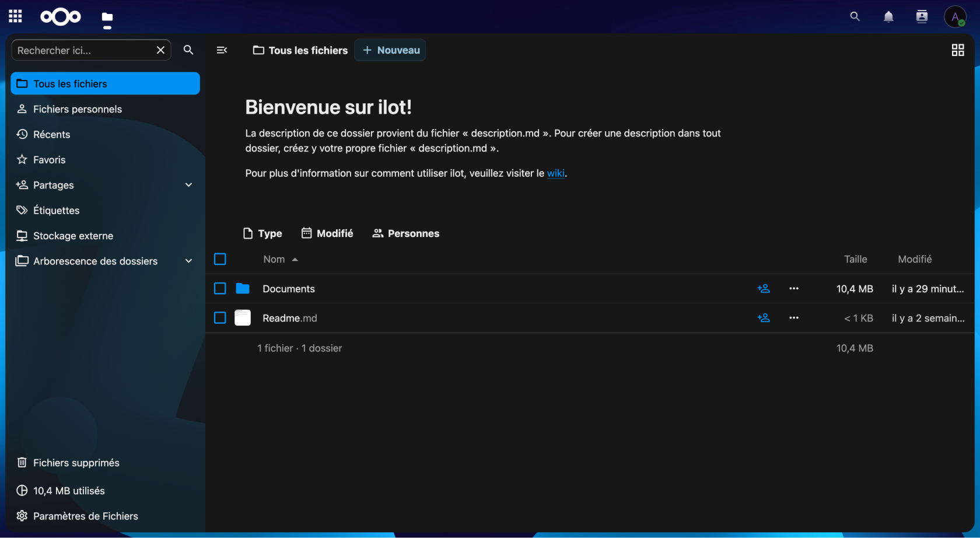Click the Readme.md size < 1 KB cell
980x538 pixels.
[x=859, y=318]
